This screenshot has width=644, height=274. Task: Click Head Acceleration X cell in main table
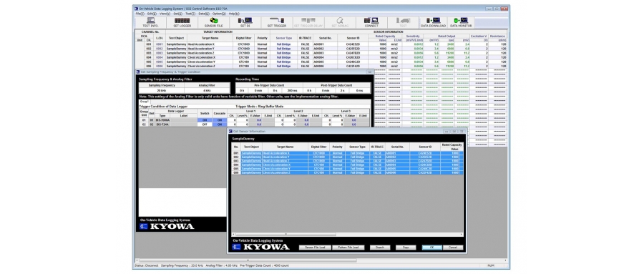210,44
